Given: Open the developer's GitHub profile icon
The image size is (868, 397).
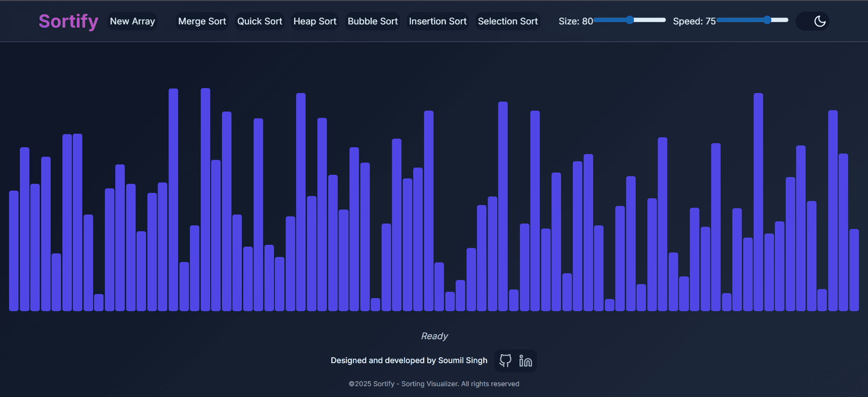Looking at the screenshot, I should [505, 360].
